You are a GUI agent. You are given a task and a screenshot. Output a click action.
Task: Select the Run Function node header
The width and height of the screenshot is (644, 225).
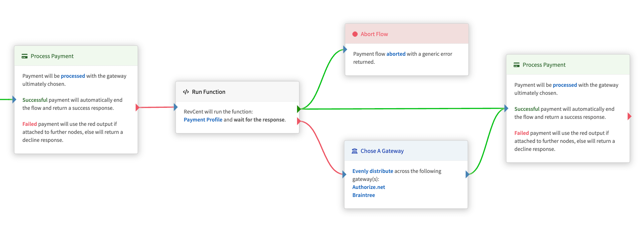[x=237, y=91]
